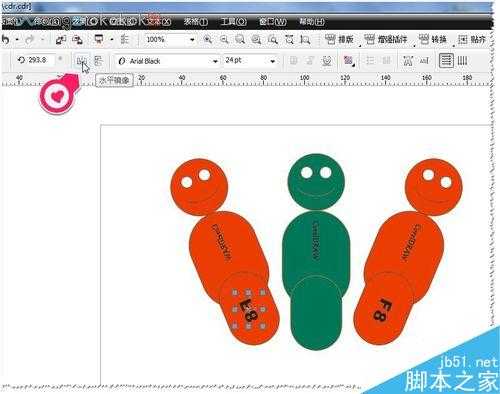Toggle the bullet list button
The image size is (500, 394).
point(370,61)
